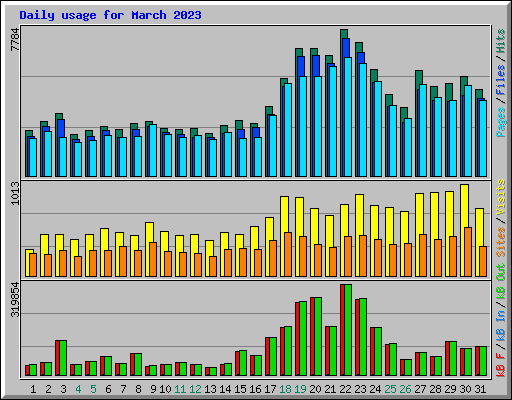Select day label "6" on the x-axis

tap(108, 389)
